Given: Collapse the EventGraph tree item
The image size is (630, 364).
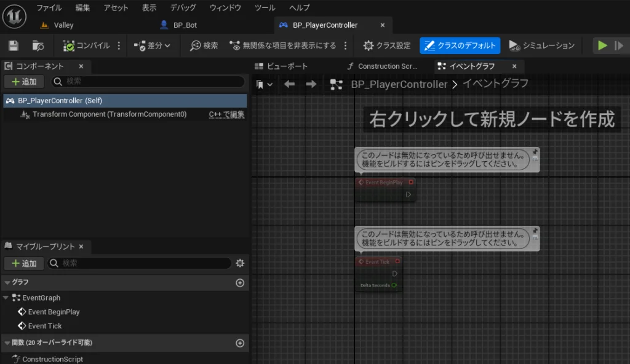Looking at the screenshot, I should click(6, 298).
